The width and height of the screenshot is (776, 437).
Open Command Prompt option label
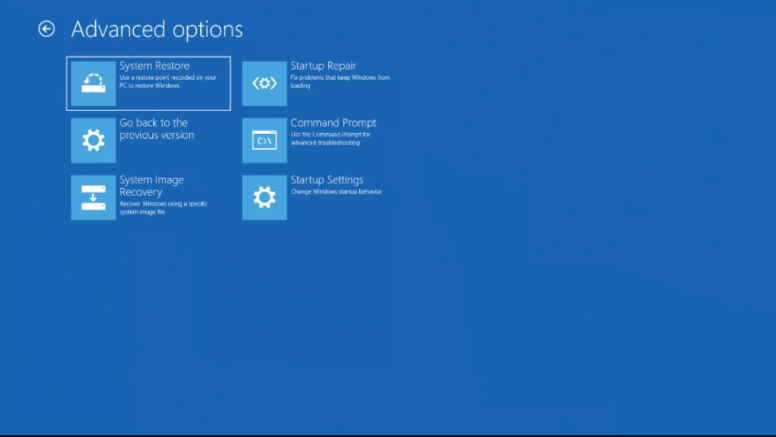[333, 123]
